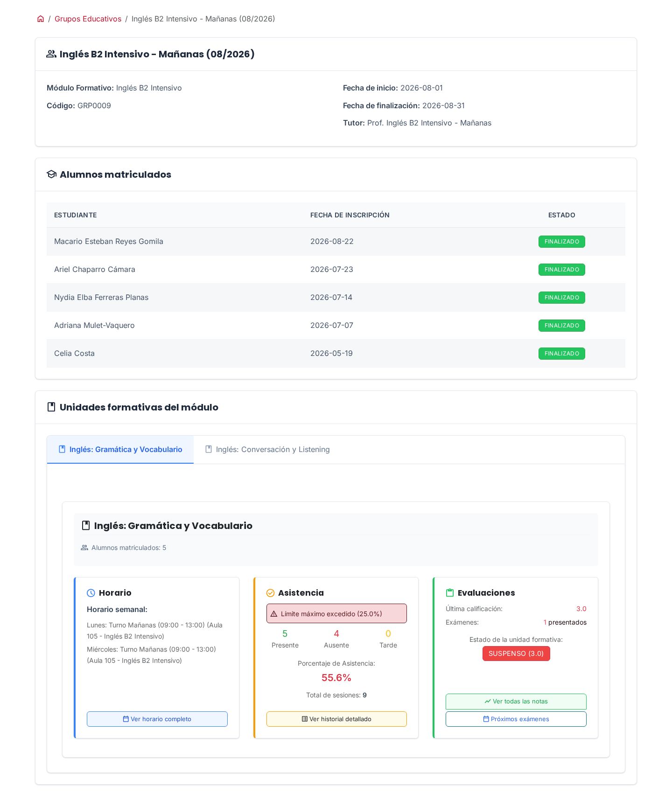
Task: Click Límite máximo excedido alert banner
Action: 336,613
